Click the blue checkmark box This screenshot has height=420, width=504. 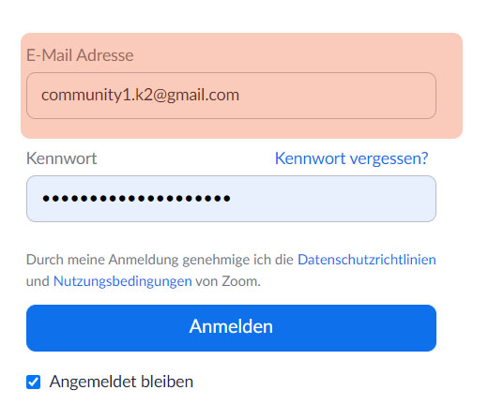[x=33, y=382]
